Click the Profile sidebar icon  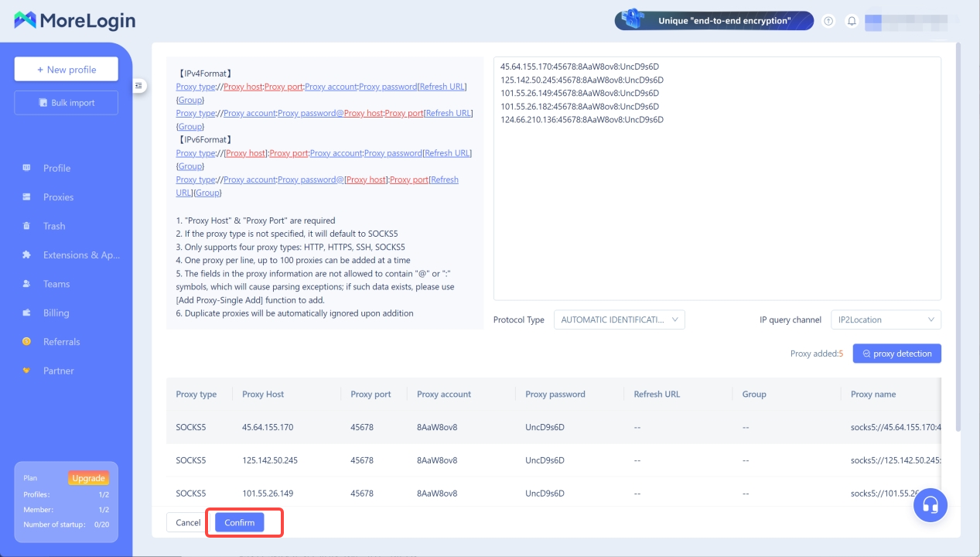click(x=27, y=168)
